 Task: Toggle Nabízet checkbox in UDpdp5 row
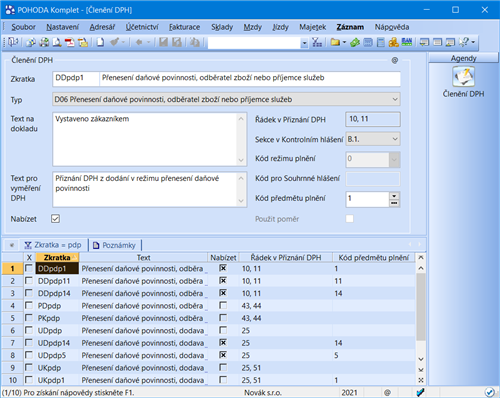(223, 355)
